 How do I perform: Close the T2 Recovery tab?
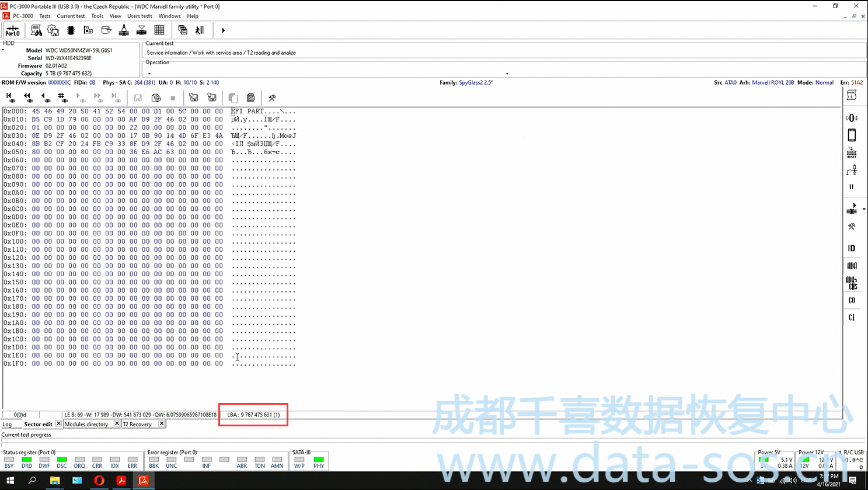coord(162,423)
